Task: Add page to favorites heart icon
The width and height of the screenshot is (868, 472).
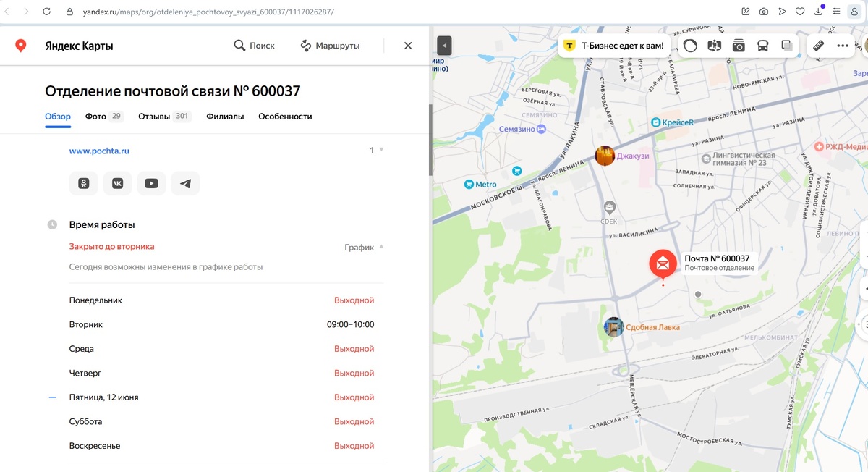Action: click(800, 12)
